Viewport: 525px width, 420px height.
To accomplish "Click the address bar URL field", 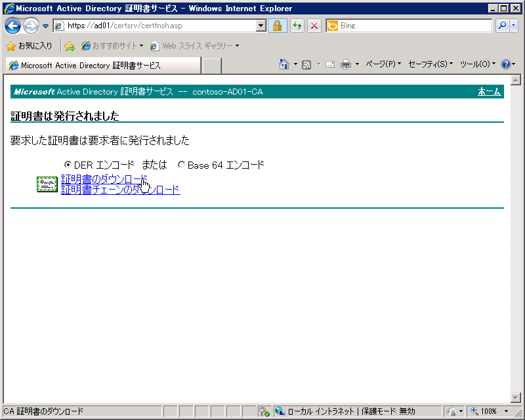I will point(161,26).
